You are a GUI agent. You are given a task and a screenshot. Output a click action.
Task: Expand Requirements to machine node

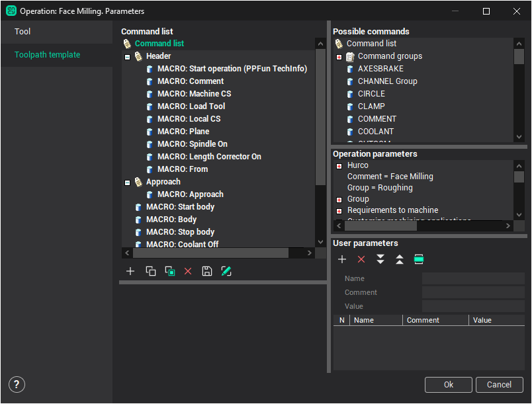coord(339,210)
